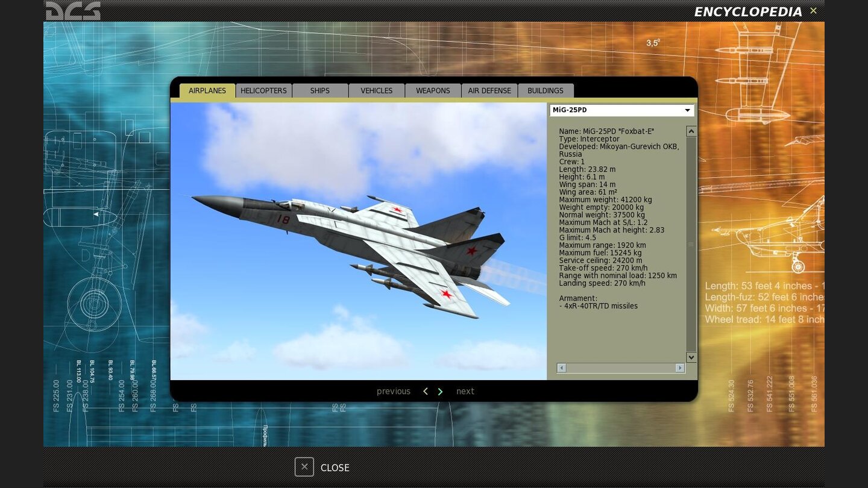Viewport: 868px width, 488px height.
Task: Select the Ships tab
Action: click(320, 90)
